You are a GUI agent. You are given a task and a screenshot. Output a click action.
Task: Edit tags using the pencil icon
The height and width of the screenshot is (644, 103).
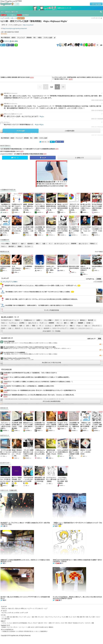(55, 38)
